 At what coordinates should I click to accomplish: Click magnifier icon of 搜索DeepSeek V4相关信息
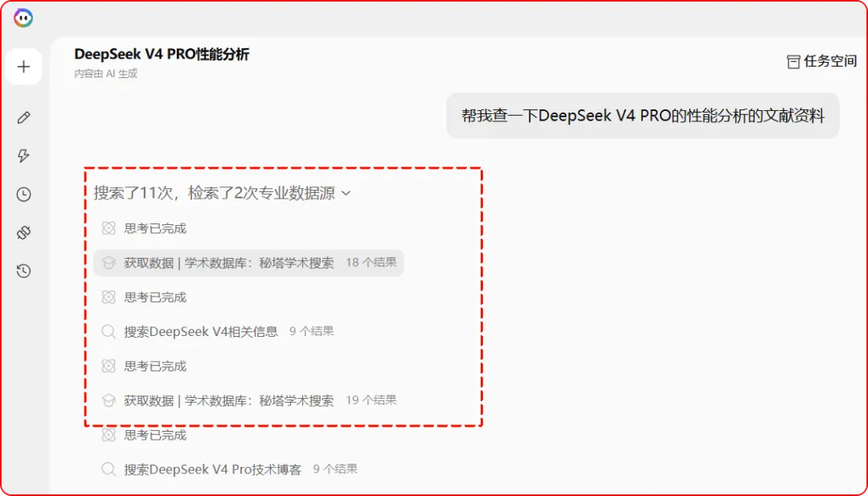(x=108, y=331)
